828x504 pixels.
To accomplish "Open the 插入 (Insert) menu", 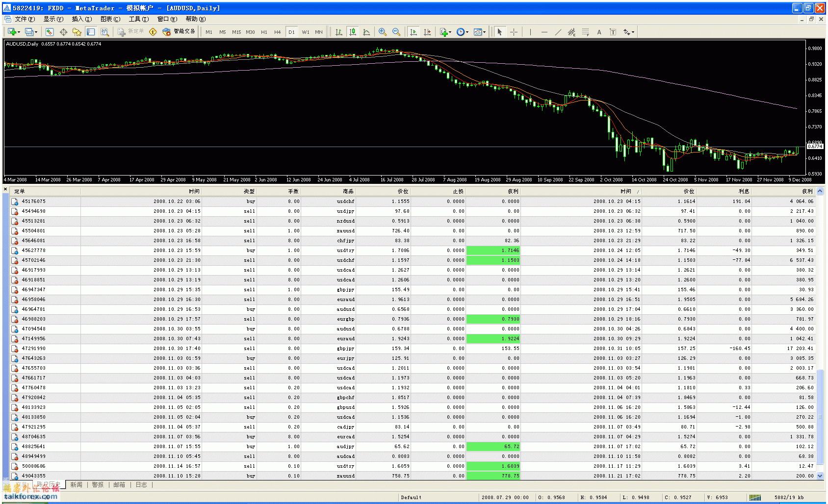I will (x=82, y=19).
